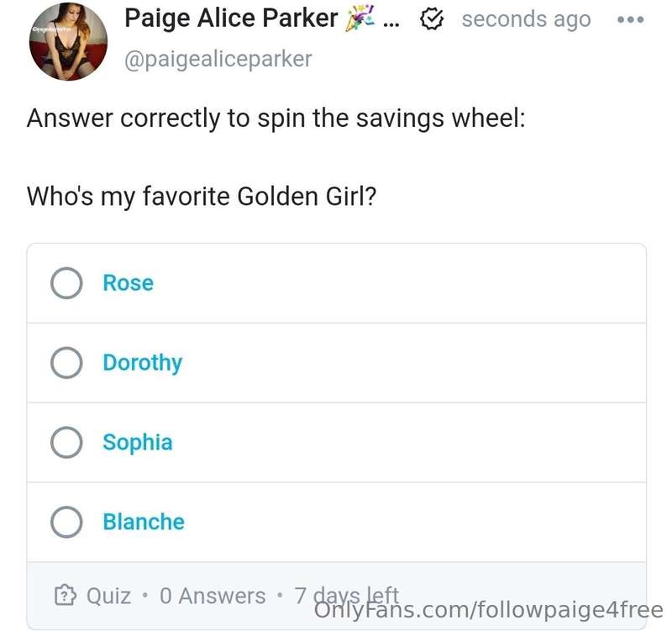Viewport: 672px width, 631px height.
Task: Select the Dorothy radio button
Action: (66, 363)
